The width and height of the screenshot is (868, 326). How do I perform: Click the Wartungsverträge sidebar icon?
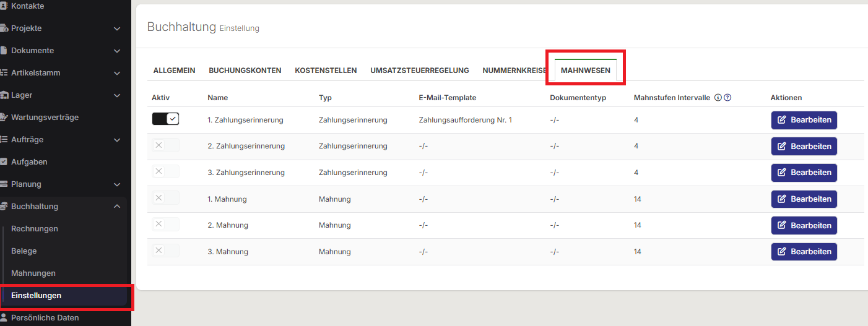pos(4,118)
